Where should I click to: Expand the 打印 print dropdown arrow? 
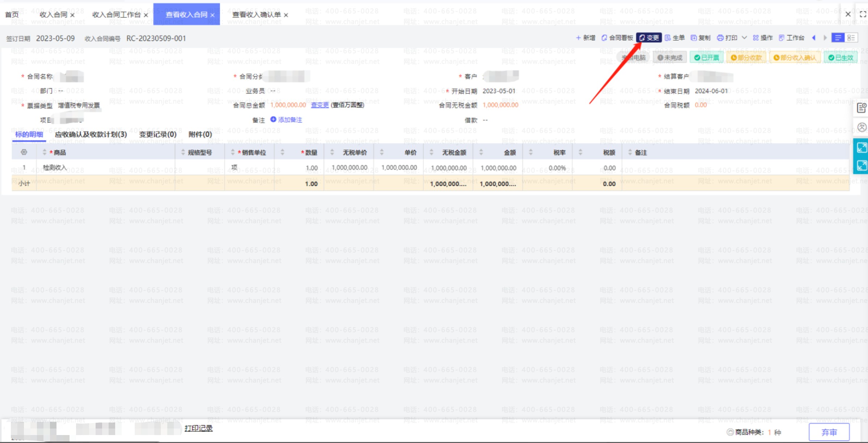coord(744,38)
